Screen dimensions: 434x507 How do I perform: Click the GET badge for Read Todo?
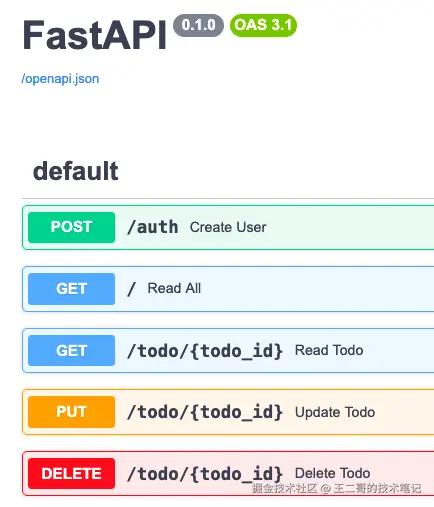coord(71,350)
